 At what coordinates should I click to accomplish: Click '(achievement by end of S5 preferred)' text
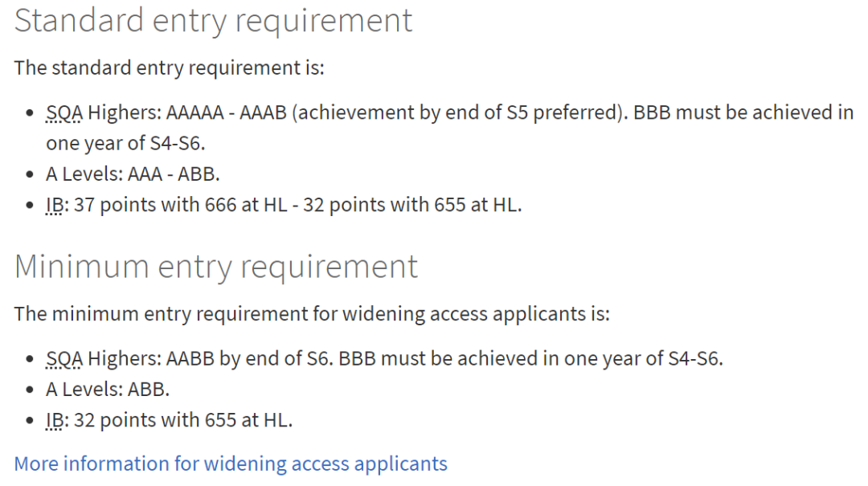pyautogui.click(x=458, y=112)
